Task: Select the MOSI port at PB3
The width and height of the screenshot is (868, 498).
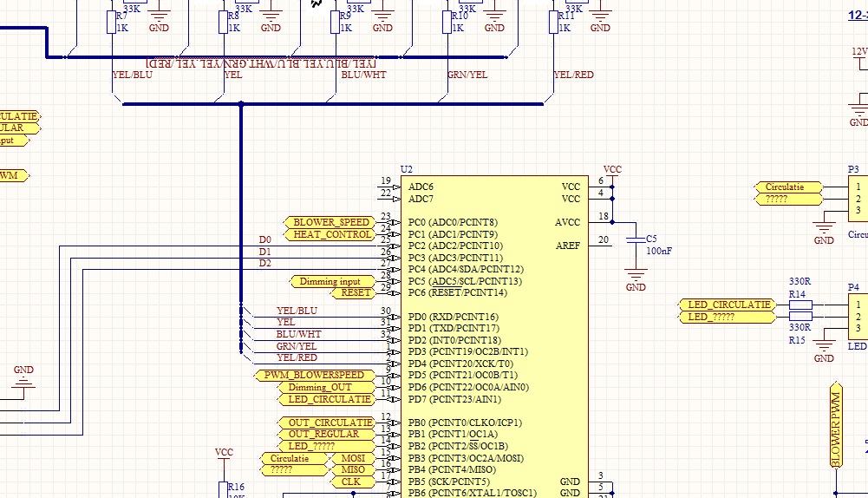Action: tap(353, 458)
